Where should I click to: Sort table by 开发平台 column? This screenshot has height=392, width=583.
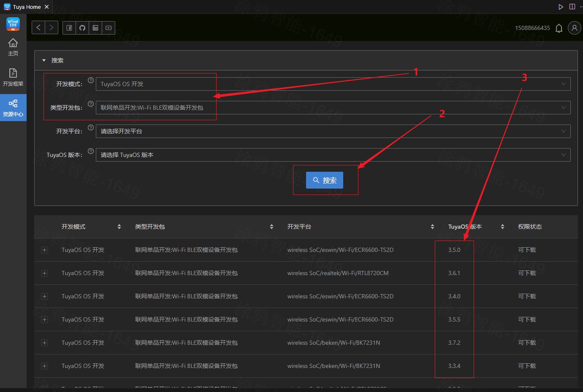point(432,227)
